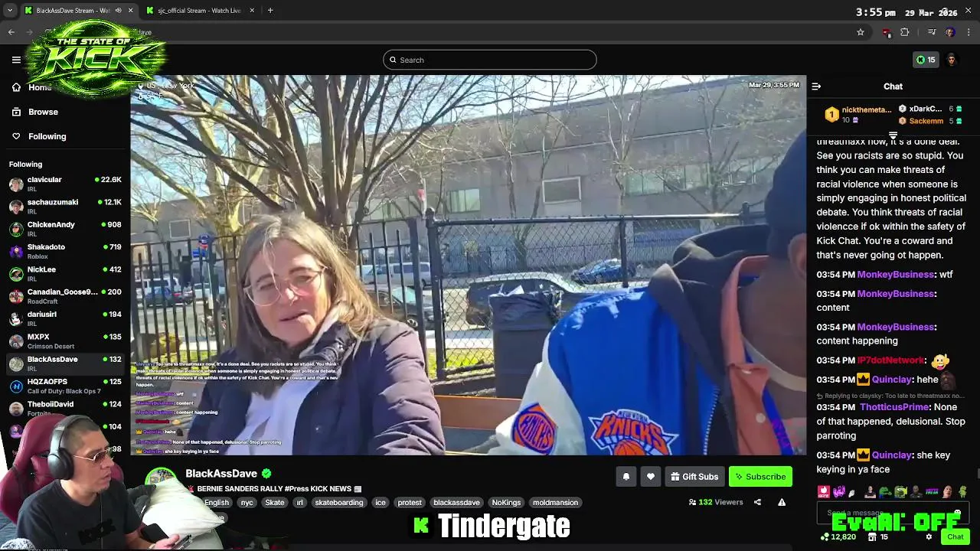Click the skateboarding tag
The height and width of the screenshot is (551, 980).
pyautogui.click(x=339, y=503)
